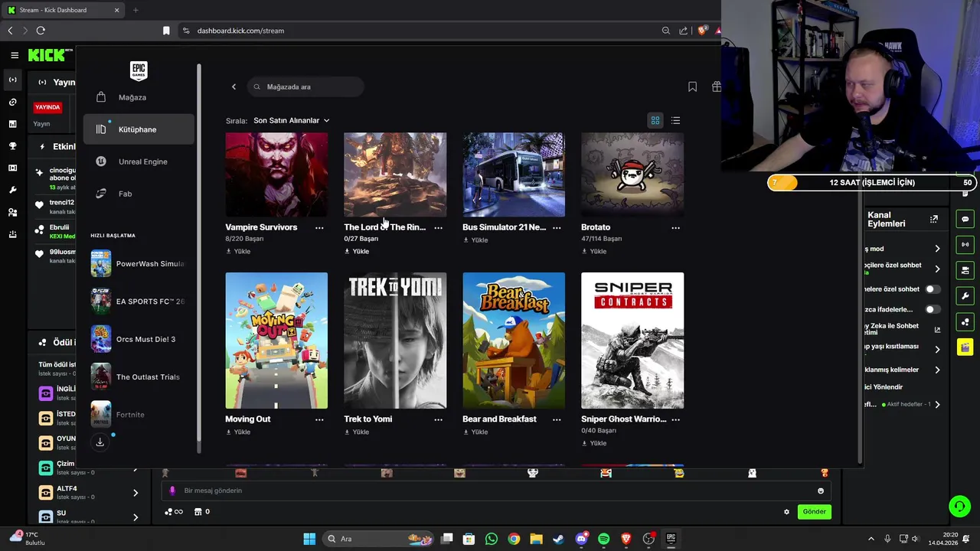
Task: Open options menu for Sniper Ghost Warrior
Action: coord(675,419)
